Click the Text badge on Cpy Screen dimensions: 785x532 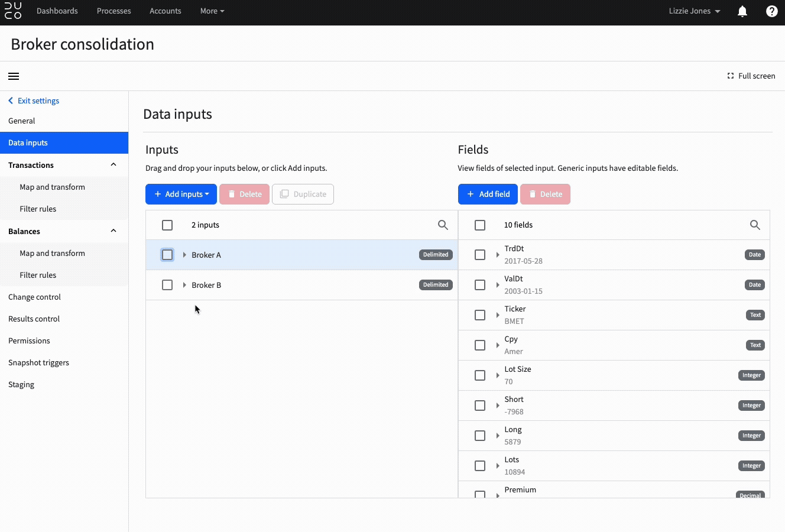[755, 345]
